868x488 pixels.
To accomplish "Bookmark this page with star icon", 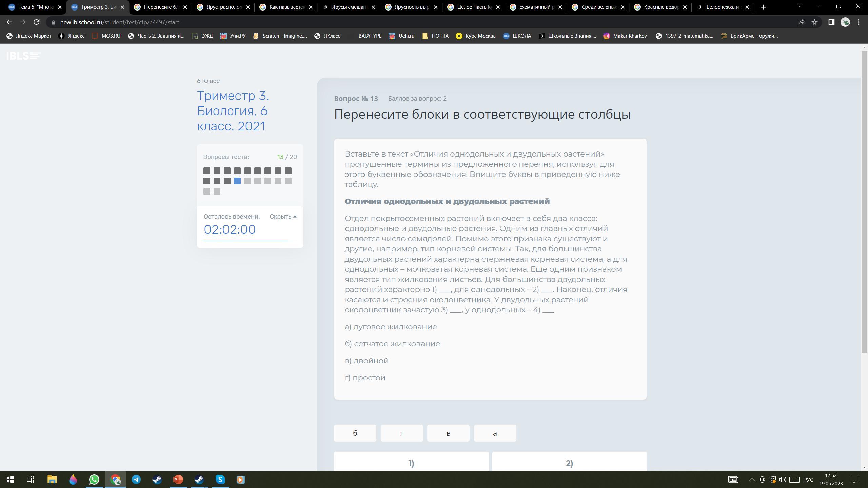I will pos(814,22).
